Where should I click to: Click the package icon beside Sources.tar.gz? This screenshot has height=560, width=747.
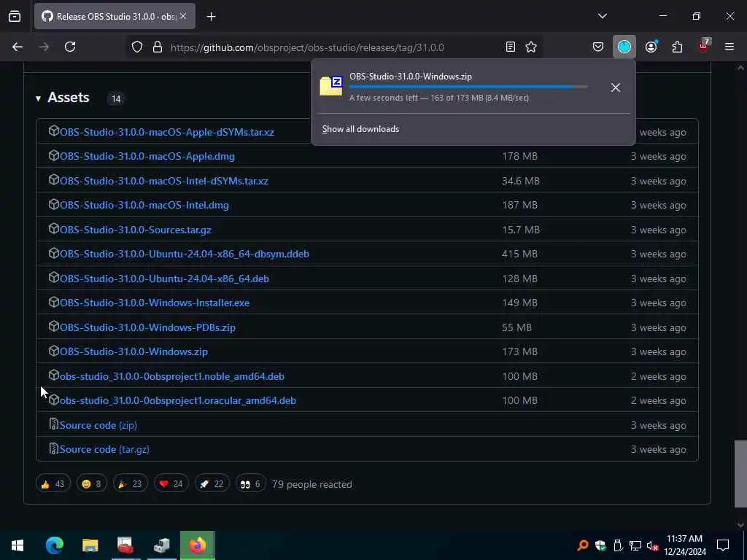(x=54, y=228)
